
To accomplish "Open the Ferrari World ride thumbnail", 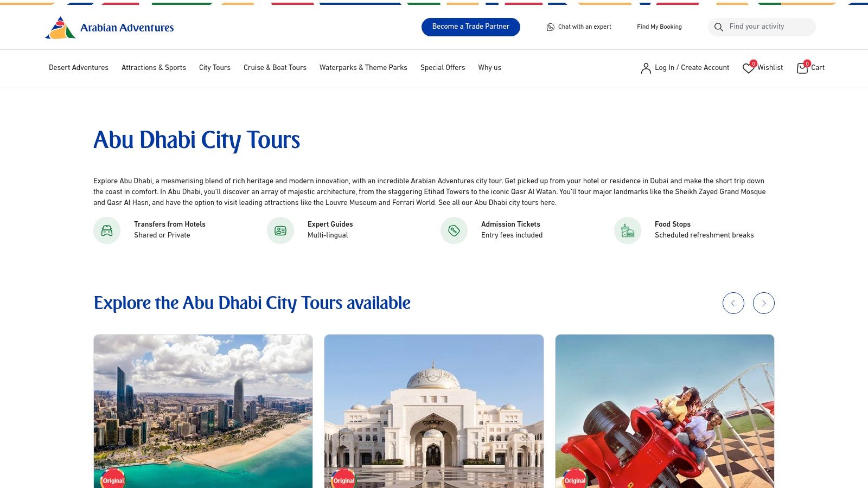I will coord(665,411).
